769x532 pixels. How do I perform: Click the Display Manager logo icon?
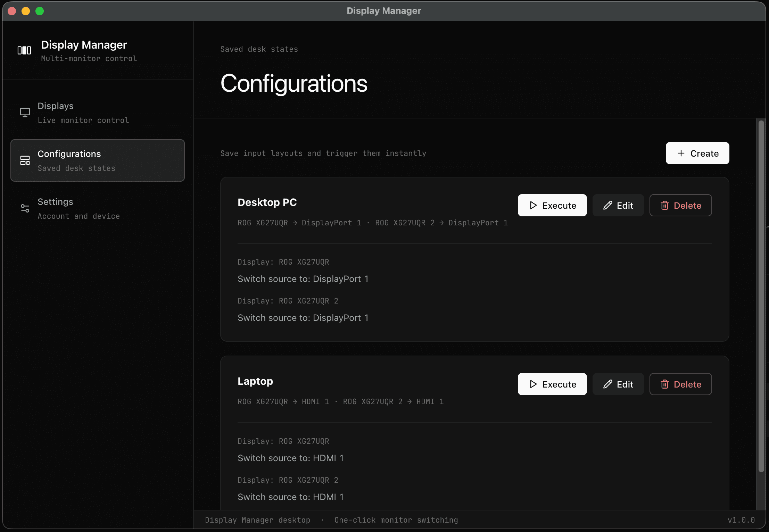(x=24, y=51)
